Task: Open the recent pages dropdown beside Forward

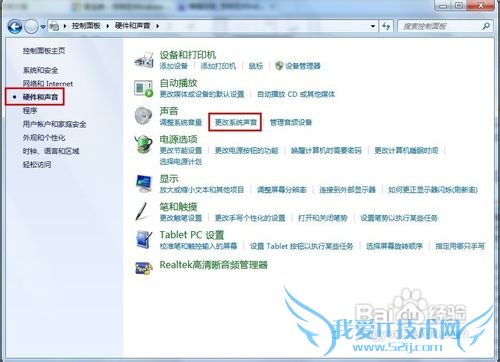Action: (x=43, y=27)
